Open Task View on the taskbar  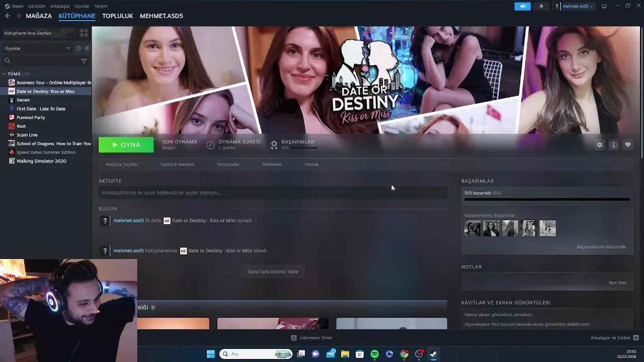click(x=301, y=354)
